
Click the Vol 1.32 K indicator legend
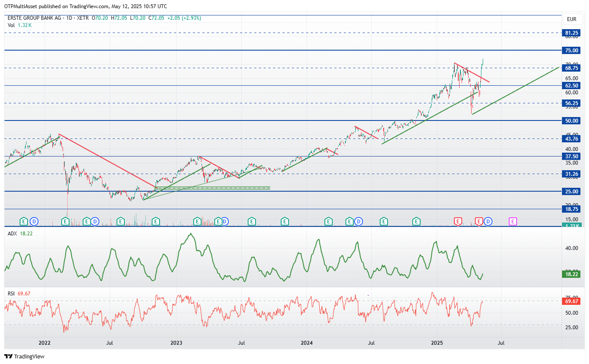click(20, 25)
